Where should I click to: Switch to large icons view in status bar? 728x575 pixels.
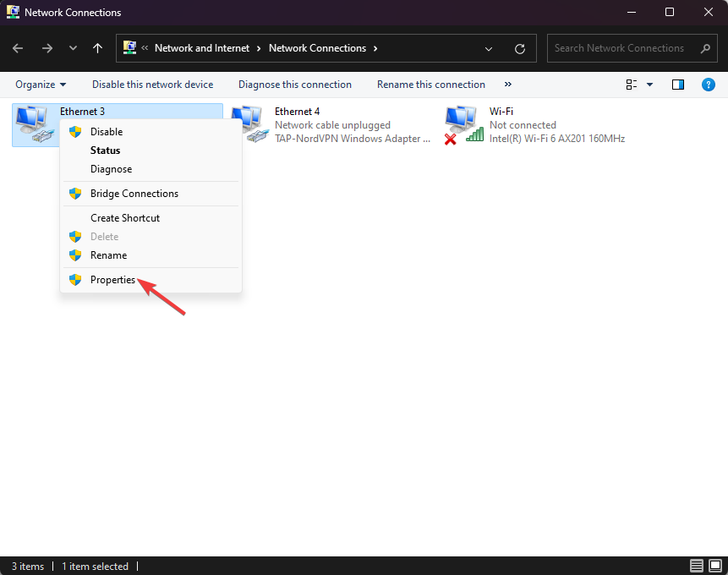pos(714,566)
